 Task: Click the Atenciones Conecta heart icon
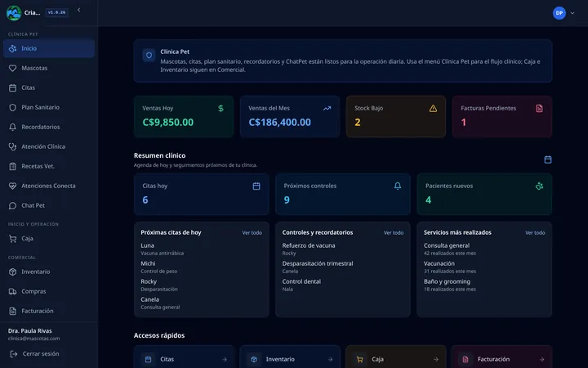[x=12, y=186]
